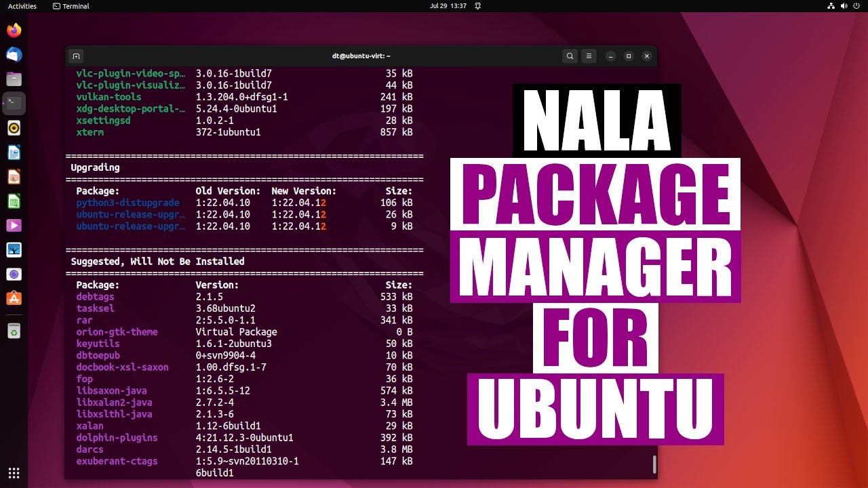Click the terminal scrollbar thumb
This screenshot has height=488, width=868.
click(654, 464)
